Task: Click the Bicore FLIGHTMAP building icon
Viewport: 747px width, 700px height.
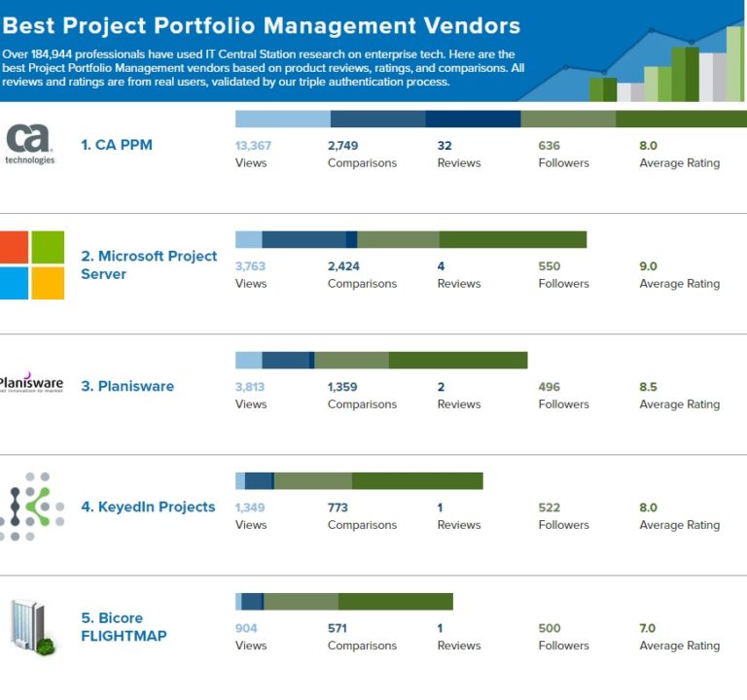Action: (x=30, y=626)
